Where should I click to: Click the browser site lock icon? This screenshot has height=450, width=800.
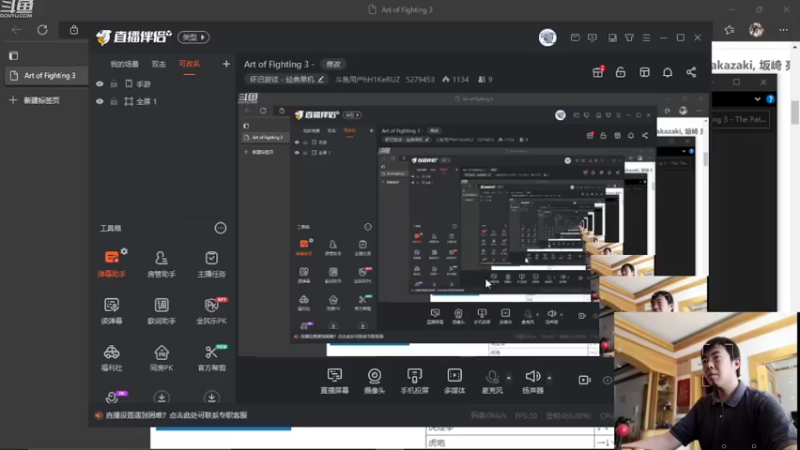coord(74,30)
